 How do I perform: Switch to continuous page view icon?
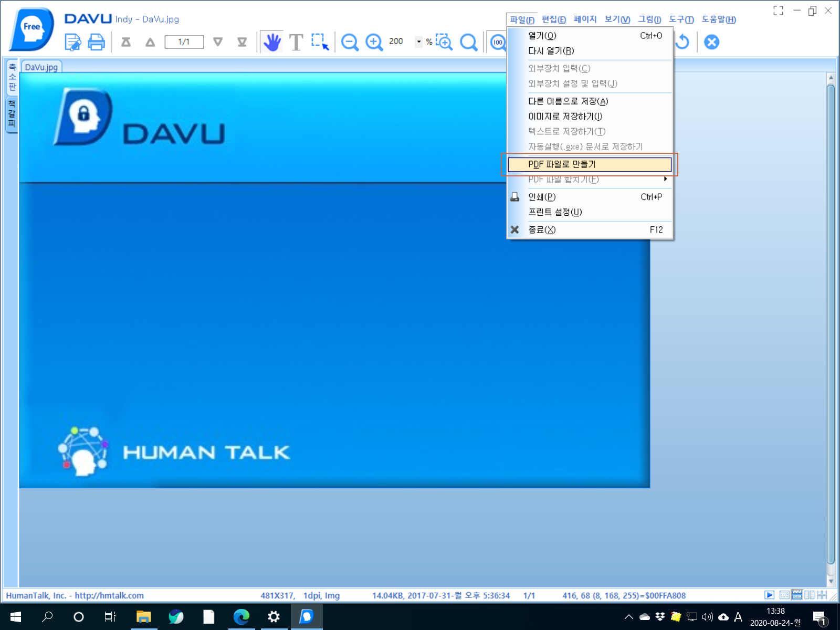[797, 595]
